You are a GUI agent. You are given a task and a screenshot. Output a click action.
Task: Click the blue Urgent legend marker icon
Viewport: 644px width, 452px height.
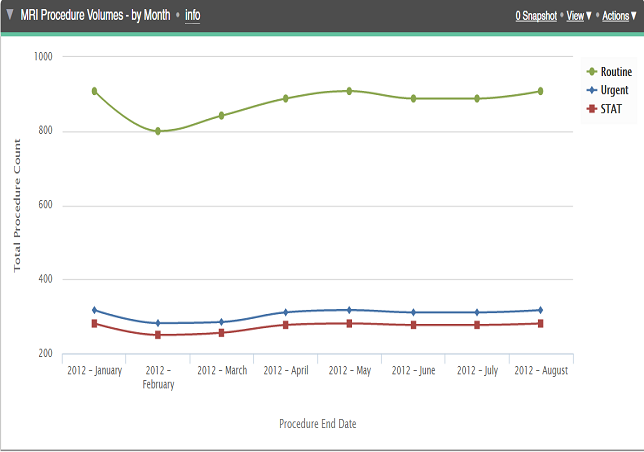(x=591, y=90)
